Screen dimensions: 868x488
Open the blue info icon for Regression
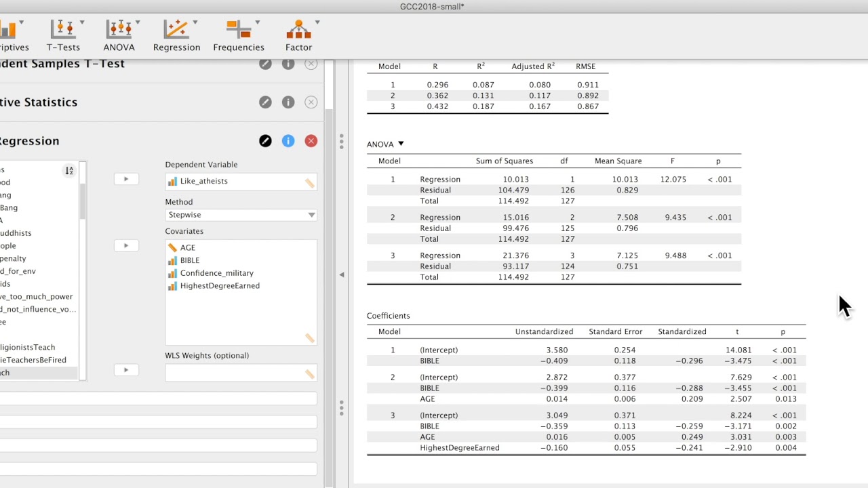[288, 141]
